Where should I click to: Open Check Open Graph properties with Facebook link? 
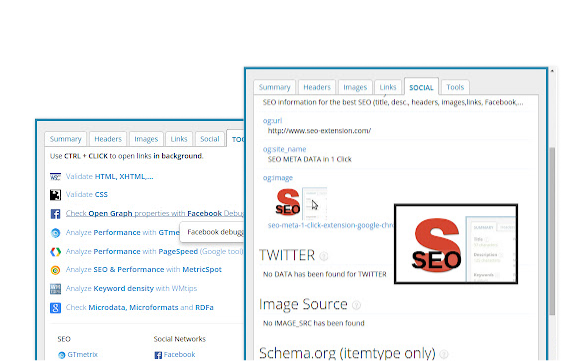(x=155, y=213)
